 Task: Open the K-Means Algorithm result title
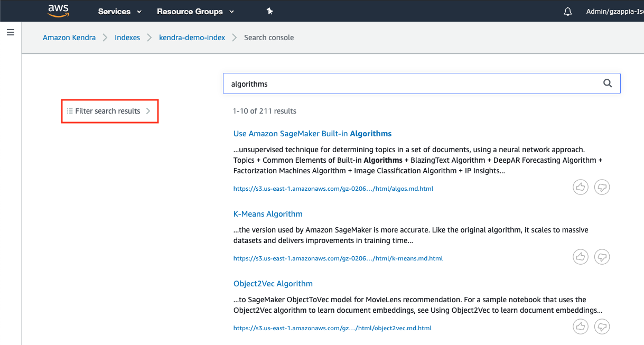click(x=268, y=214)
